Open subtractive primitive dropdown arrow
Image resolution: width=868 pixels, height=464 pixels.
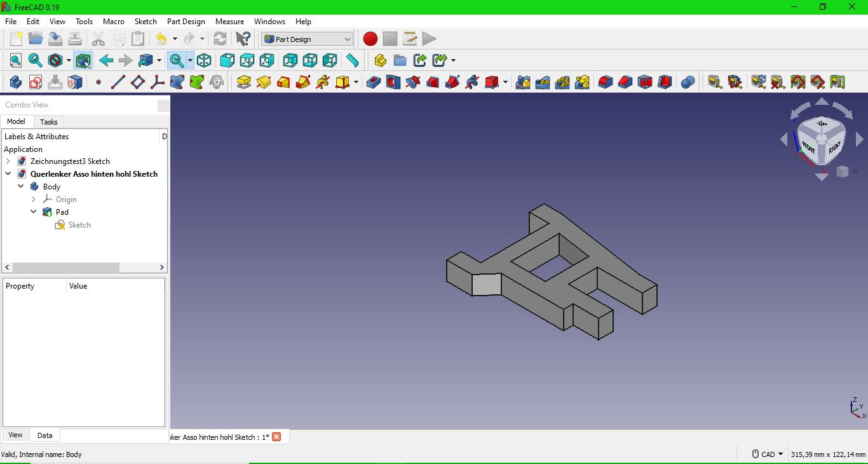[506, 82]
